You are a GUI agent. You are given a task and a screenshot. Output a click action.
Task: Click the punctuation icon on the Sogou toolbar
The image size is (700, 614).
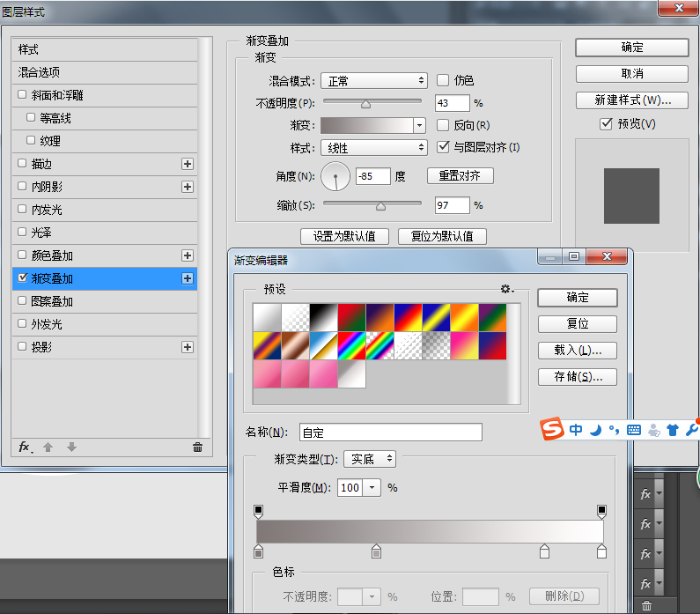[615, 430]
